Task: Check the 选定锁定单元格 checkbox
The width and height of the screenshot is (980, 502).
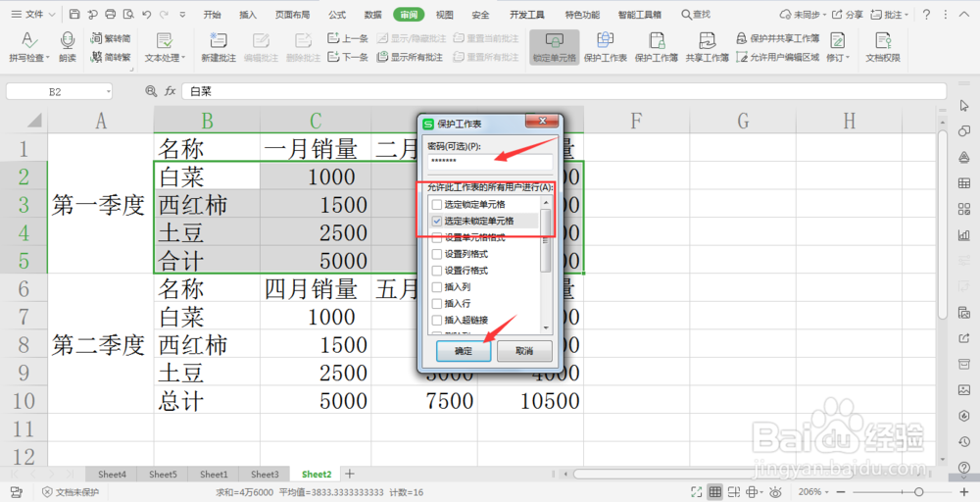Action: 437,204
